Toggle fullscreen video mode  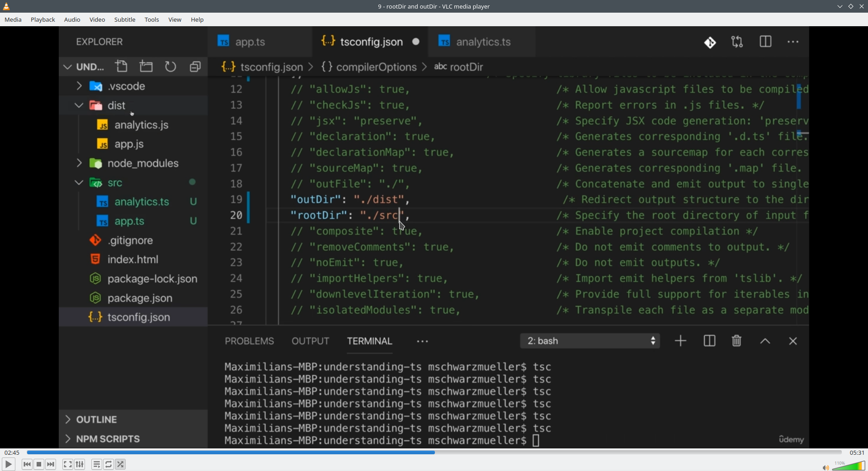click(x=67, y=464)
